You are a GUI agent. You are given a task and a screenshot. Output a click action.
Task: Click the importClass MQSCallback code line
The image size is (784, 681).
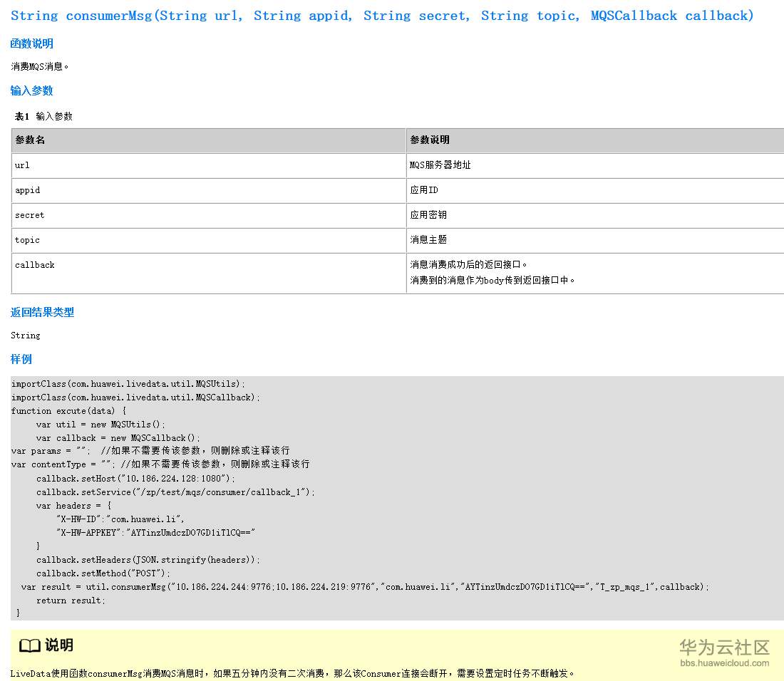135,397
